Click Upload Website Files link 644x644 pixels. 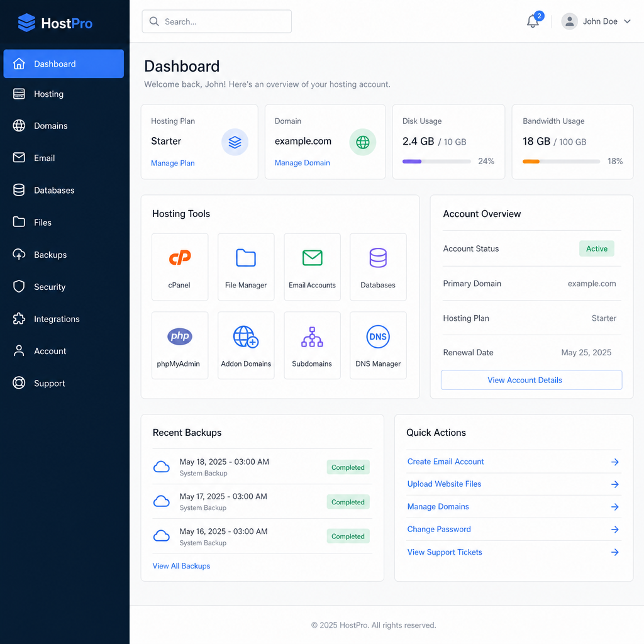444,484
